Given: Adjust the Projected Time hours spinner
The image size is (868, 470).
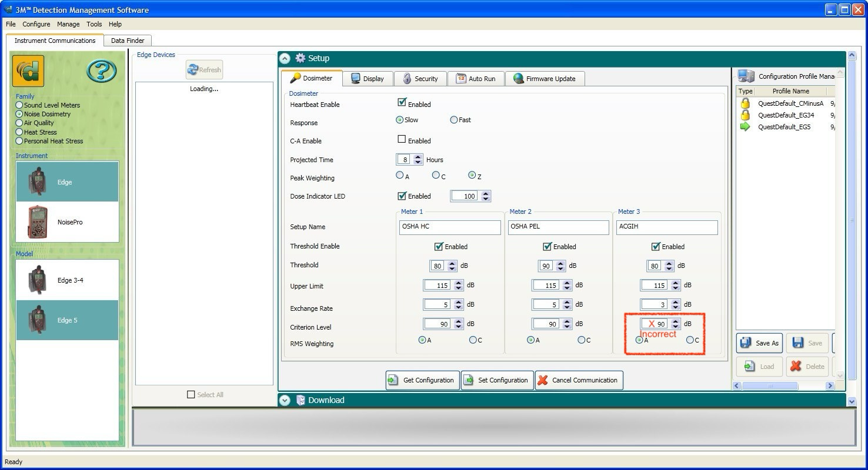Looking at the screenshot, I should pos(418,159).
